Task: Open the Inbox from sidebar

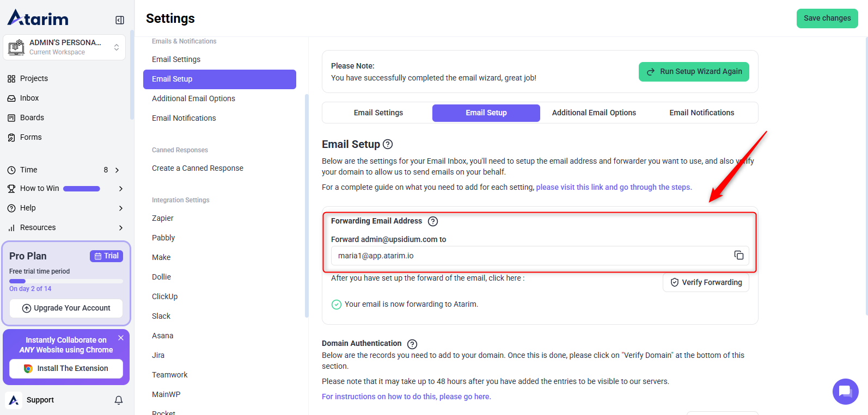Action: coord(29,98)
